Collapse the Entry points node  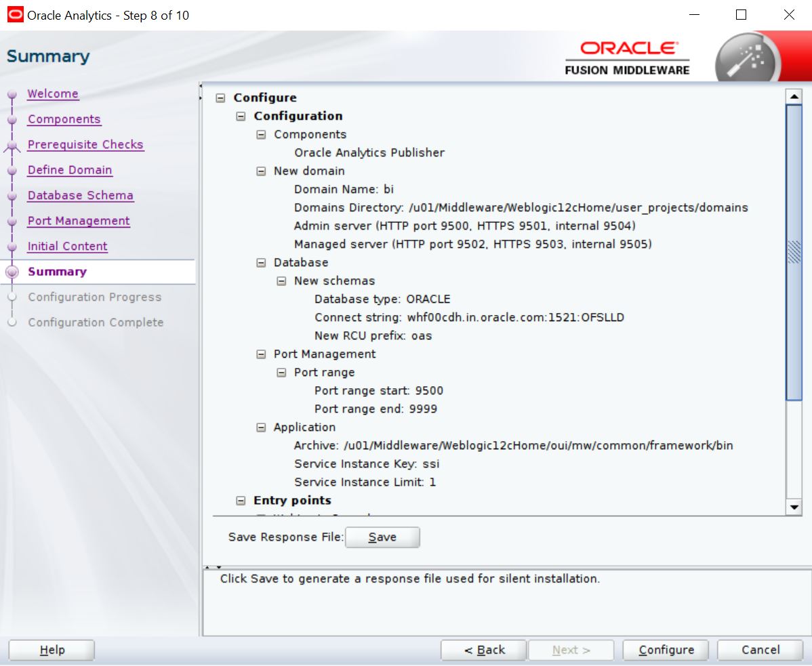pos(241,501)
